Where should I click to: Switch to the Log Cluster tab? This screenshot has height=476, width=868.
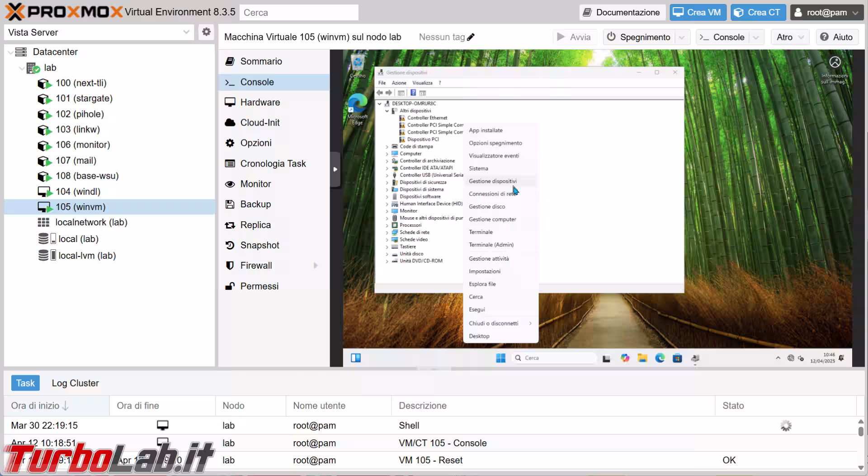[x=75, y=383]
